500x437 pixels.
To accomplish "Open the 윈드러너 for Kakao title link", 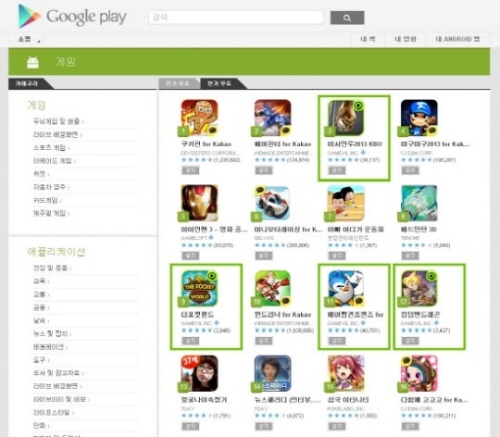I will 282,314.
